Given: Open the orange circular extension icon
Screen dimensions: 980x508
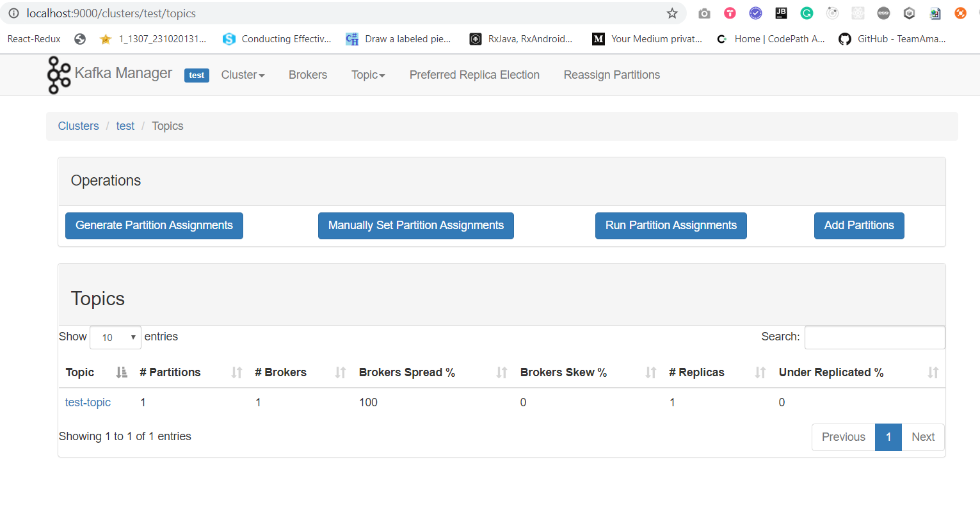Looking at the screenshot, I should pyautogui.click(x=960, y=13).
